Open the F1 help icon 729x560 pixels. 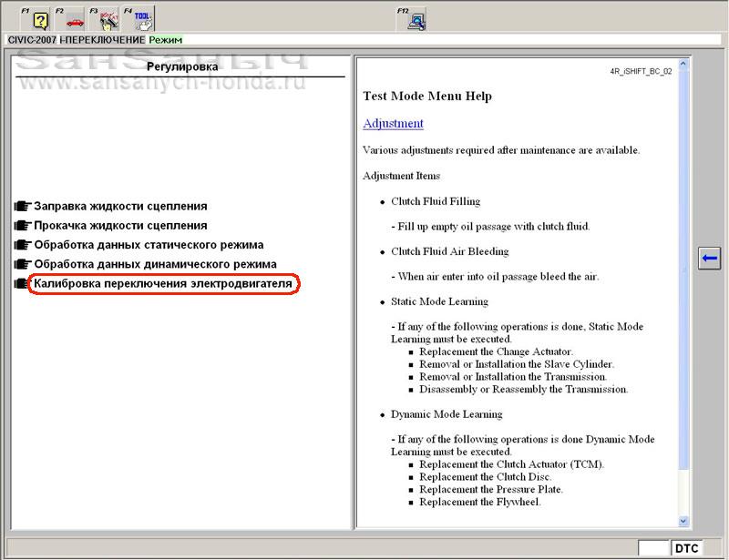pos(36,18)
